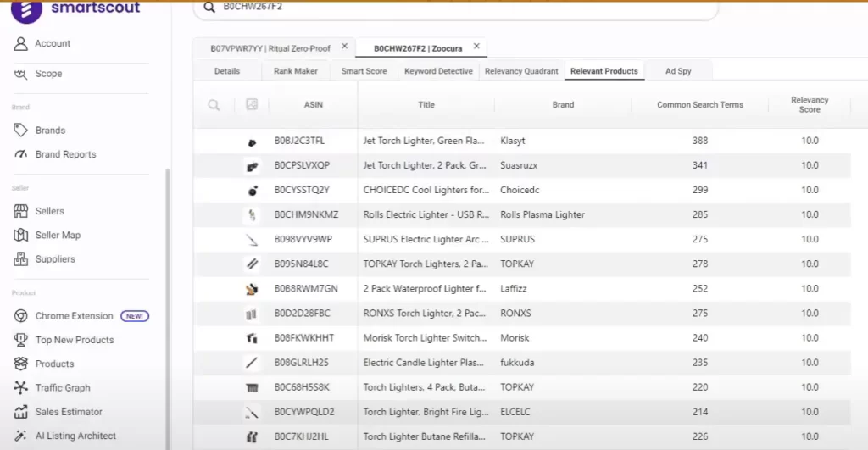The height and width of the screenshot is (450, 868).
Task: Click title 'Torch Lighters, 4 Pack, Buta...'
Action: tap(425, 387)
